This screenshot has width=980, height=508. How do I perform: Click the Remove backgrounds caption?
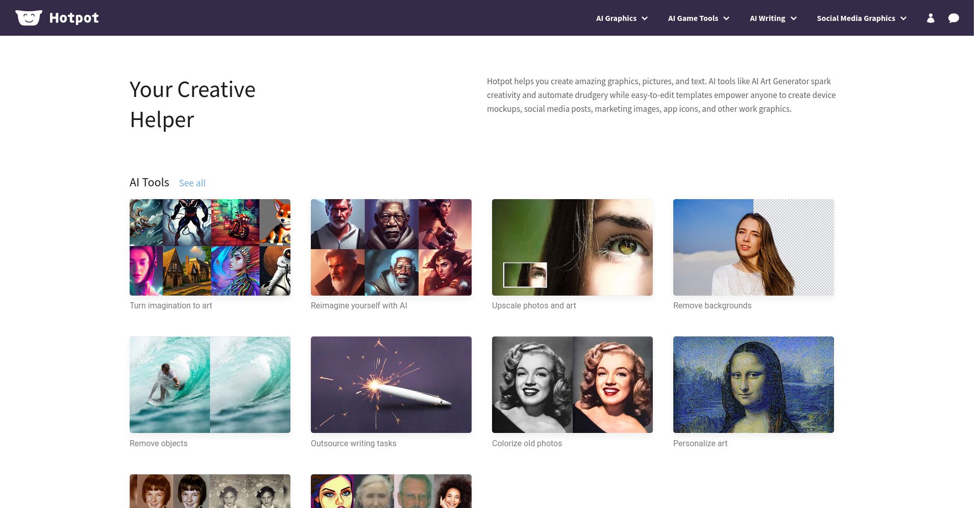click(x=712, y=305)
